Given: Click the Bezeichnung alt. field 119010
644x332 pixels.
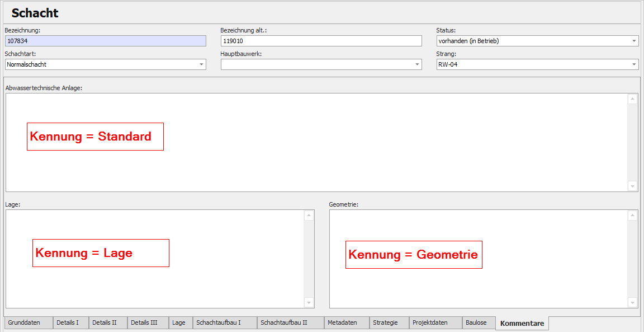Looking at the screenshot, I should pos(321,41).
